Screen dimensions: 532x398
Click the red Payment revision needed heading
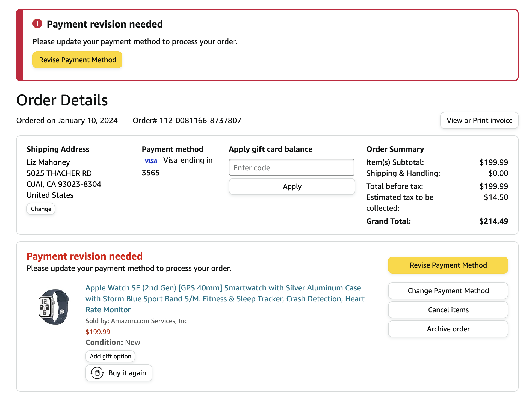tap(85, 256)
